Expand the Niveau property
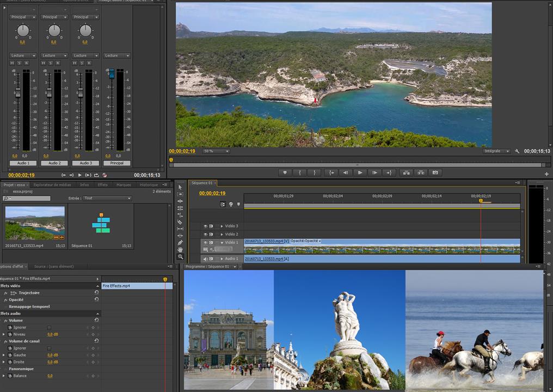 tap(3, 334)
